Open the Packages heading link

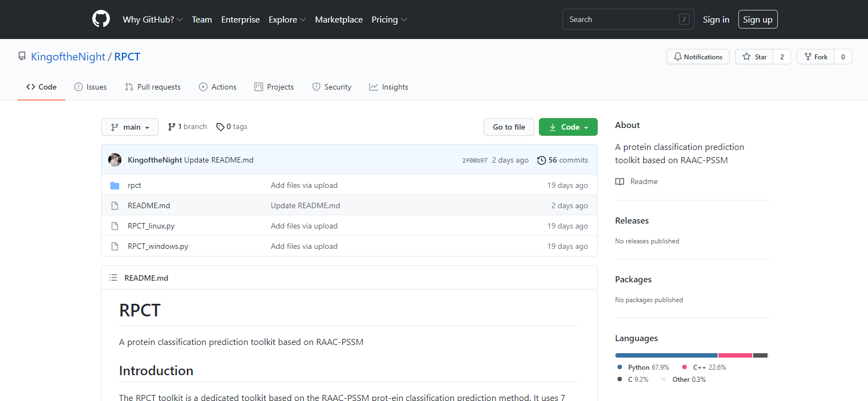pyautogui.click(x=633, y=279)
